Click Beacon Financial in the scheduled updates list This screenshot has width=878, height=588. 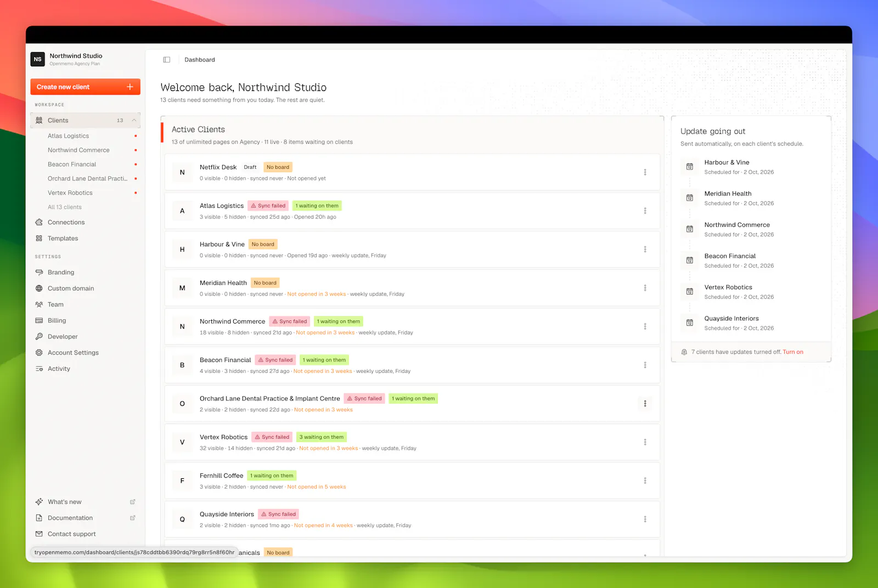(x=730, y=256)
